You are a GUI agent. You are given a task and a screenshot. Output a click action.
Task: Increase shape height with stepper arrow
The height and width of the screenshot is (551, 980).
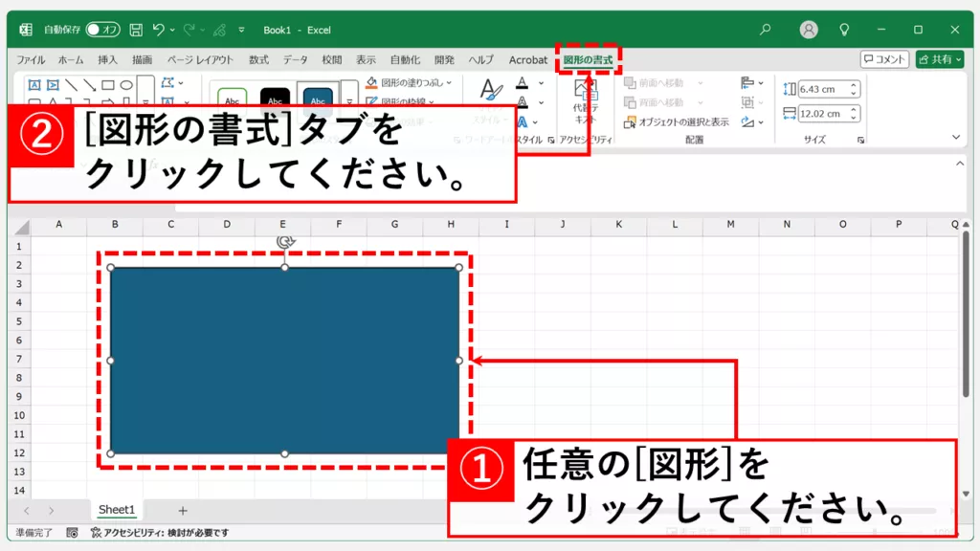pos(854,85)
